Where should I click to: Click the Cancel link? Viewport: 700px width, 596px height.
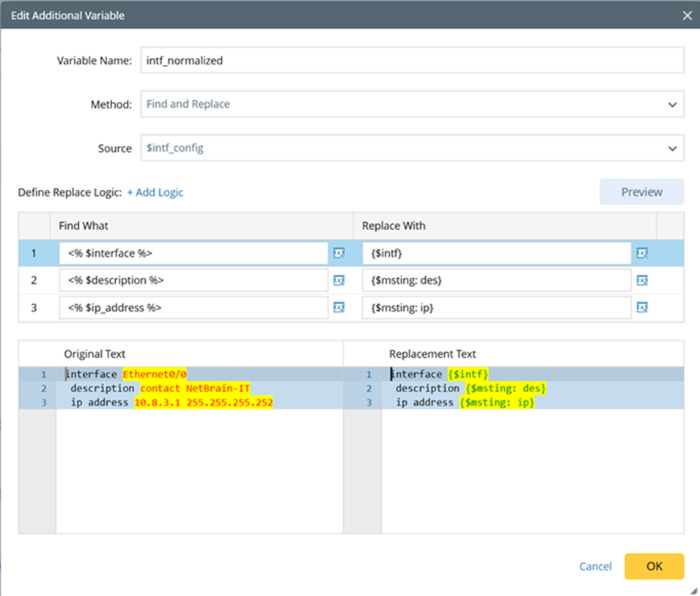(x=595, y=566)
